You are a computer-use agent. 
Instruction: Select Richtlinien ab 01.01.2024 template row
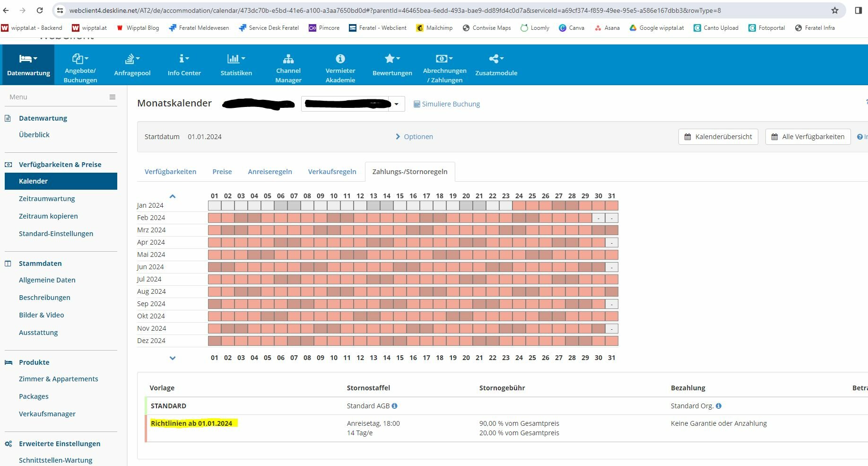[x=506, y=428]
